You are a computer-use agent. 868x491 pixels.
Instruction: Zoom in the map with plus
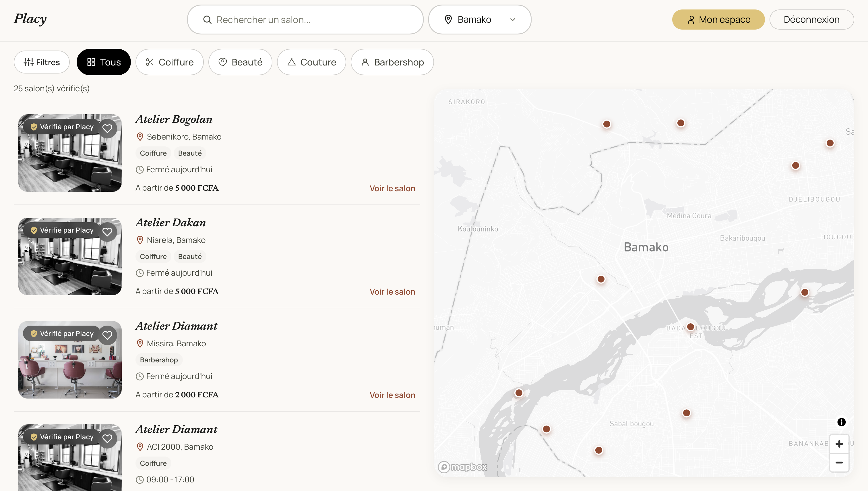coord(839,444)
